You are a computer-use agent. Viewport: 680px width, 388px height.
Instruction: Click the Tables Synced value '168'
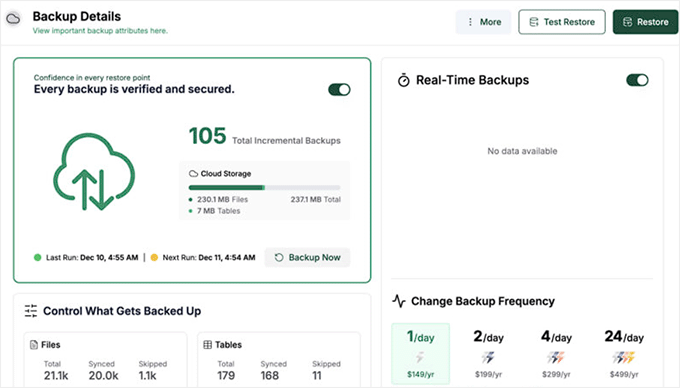pos(270,376)
